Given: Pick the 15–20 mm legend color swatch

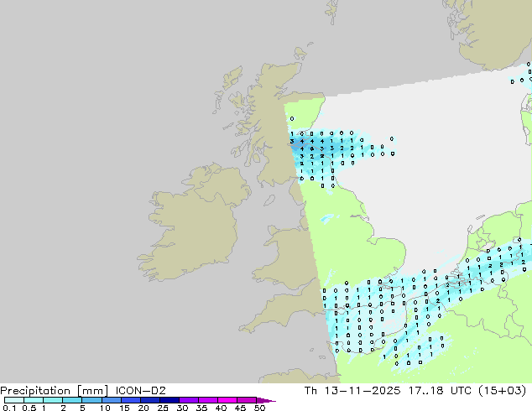Looking at the screenshot, I should click(x=130, y=400).
